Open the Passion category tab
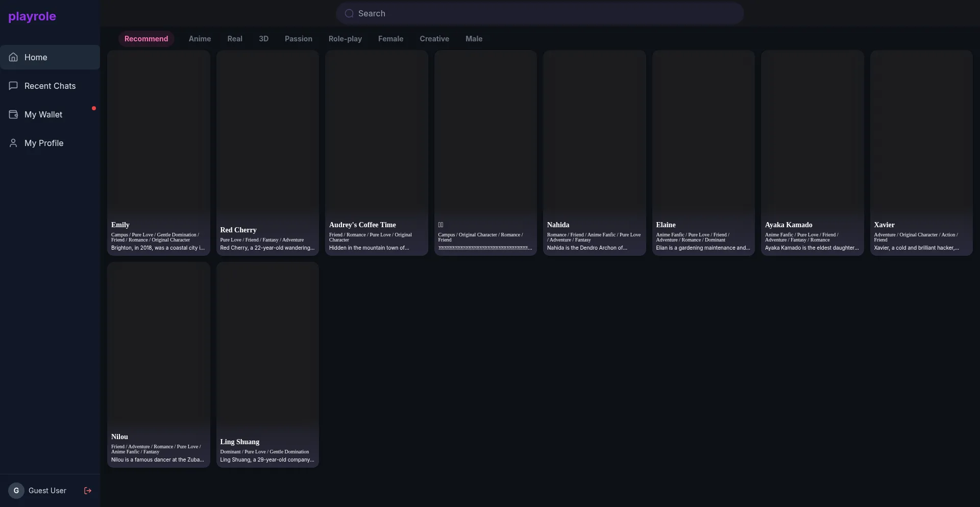The width and height of the screenshot is (980, 507). [x=298, y=39]
